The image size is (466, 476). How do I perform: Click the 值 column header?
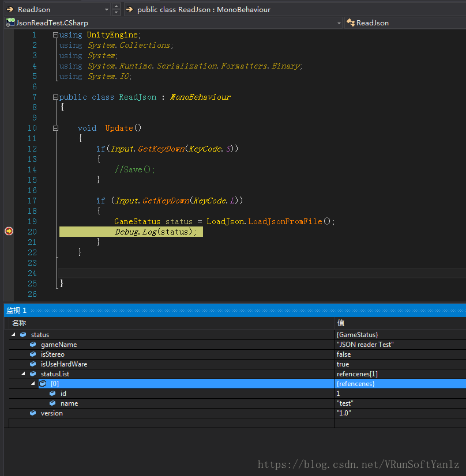tap(341, 323)
